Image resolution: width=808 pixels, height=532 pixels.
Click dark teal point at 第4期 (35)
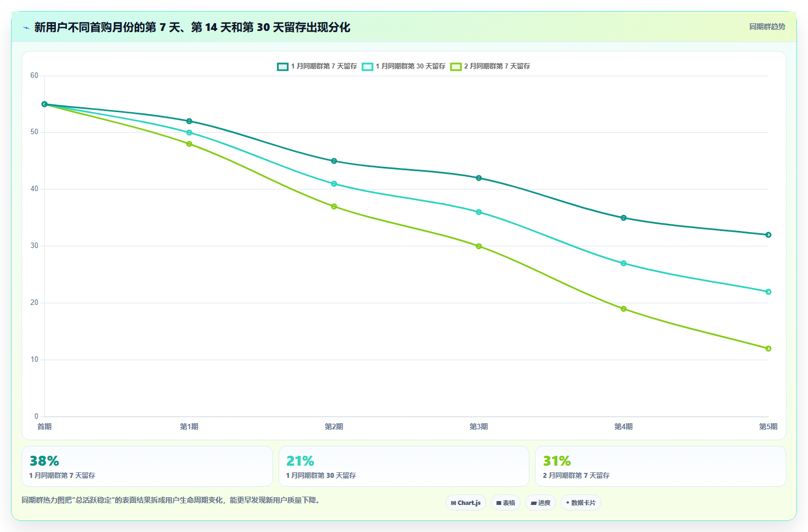[623, 218]
